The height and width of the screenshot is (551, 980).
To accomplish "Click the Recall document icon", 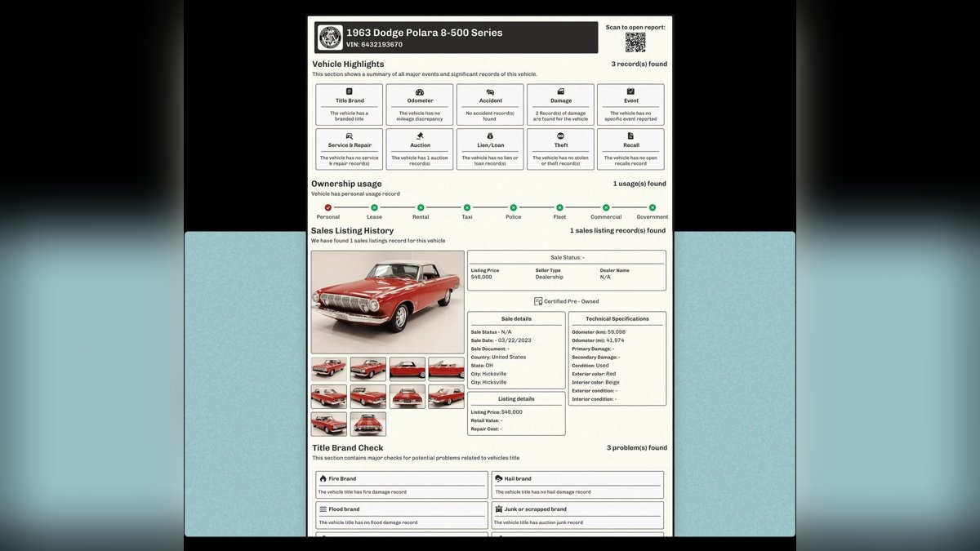I will tap(630, 136).
